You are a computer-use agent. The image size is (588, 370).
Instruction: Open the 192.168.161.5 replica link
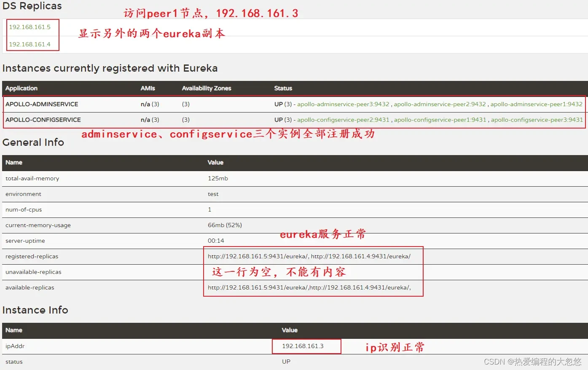coord(30,27)
